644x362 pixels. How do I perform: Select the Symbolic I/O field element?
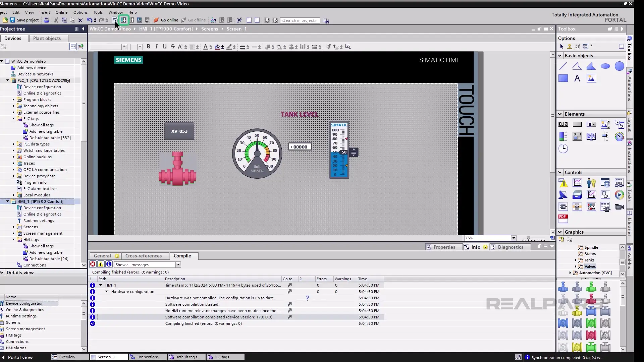click(591, 124)
